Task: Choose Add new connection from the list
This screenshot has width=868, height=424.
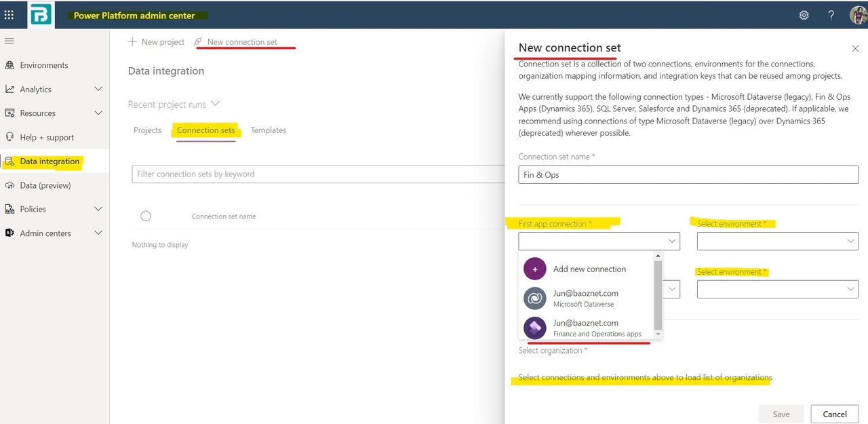Action: click(x=589, y=269)
